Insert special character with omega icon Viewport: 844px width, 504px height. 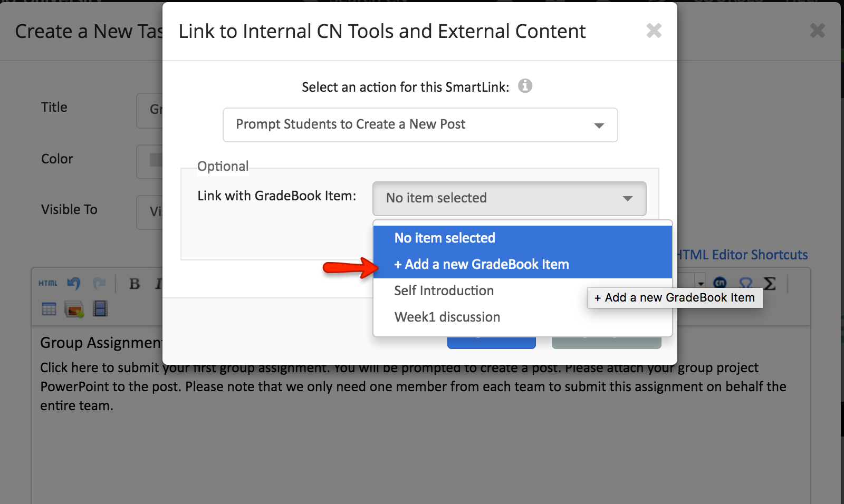pyautogui.click(x=745, y=283)
